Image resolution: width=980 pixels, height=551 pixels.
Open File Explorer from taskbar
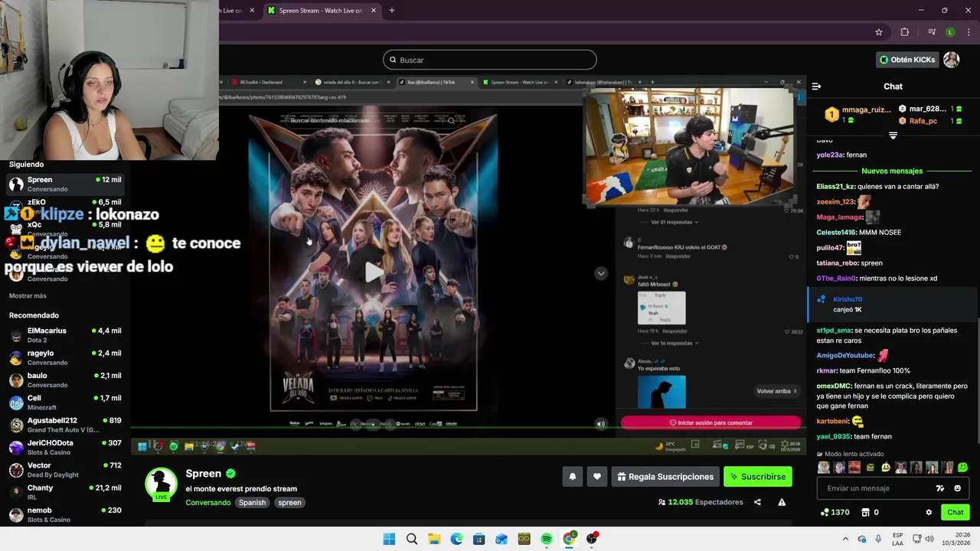click(434, 539)
